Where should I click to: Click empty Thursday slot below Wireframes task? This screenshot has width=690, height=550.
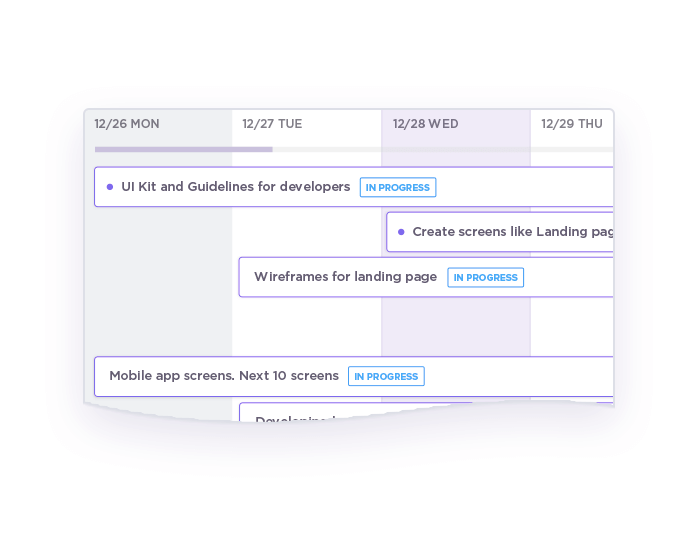coord(572,326)
